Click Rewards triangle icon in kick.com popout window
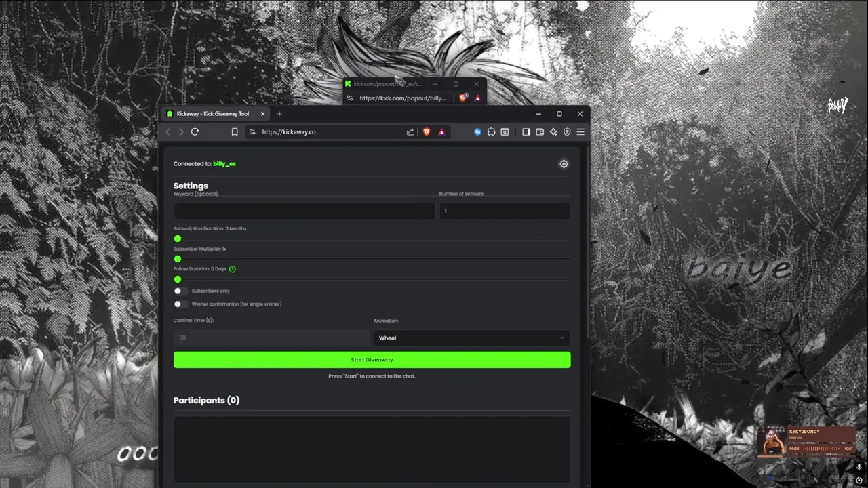Screen dimensions: 868x488 click(477, 98)
